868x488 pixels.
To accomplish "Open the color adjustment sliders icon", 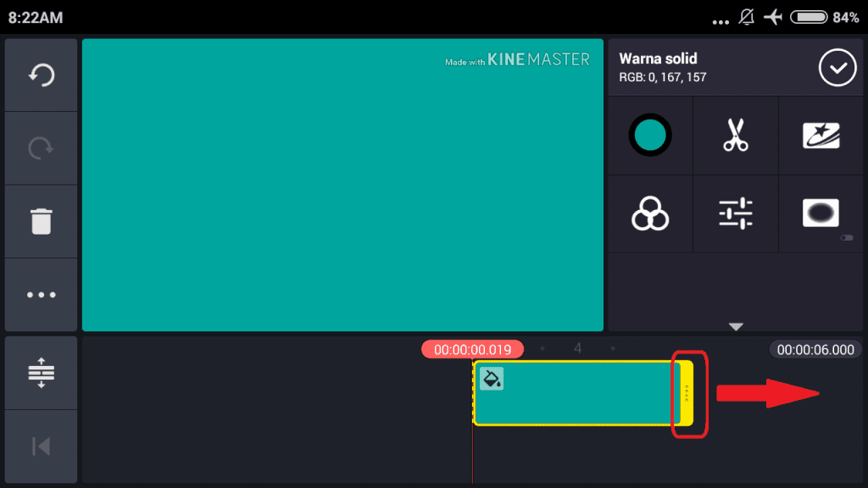I will click(x=736, y=213).
